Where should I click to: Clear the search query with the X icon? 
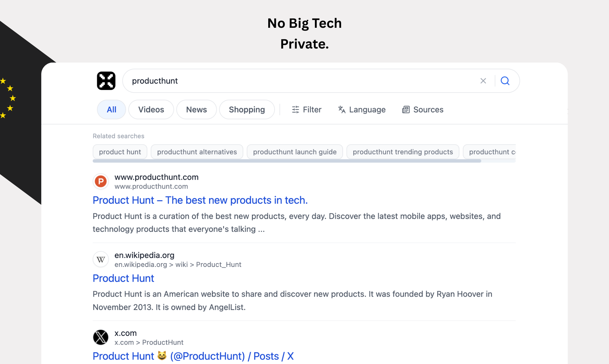(x=483, y=81)
